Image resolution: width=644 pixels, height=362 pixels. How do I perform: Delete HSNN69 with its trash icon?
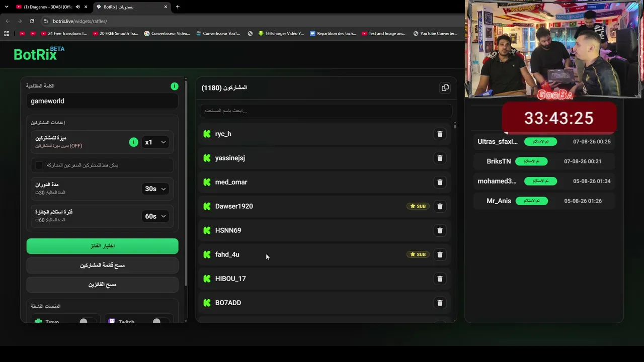tap(440, 231)
